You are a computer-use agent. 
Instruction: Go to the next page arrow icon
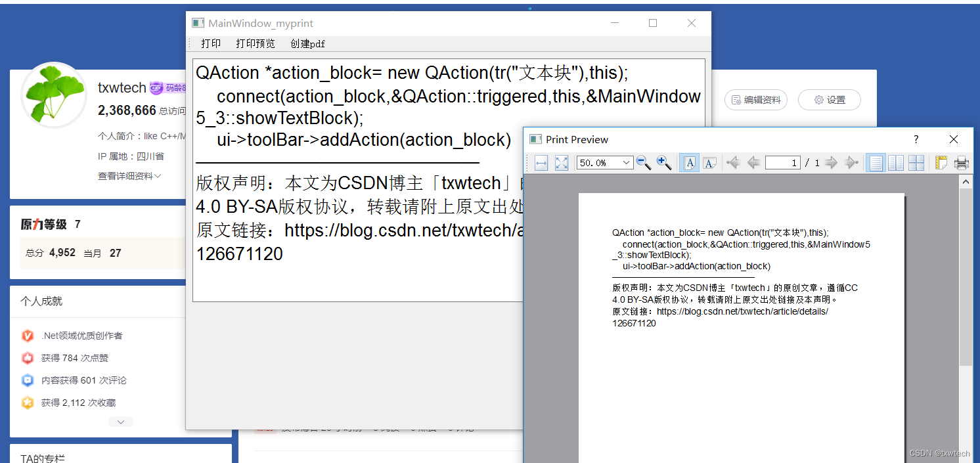[832, 162]
